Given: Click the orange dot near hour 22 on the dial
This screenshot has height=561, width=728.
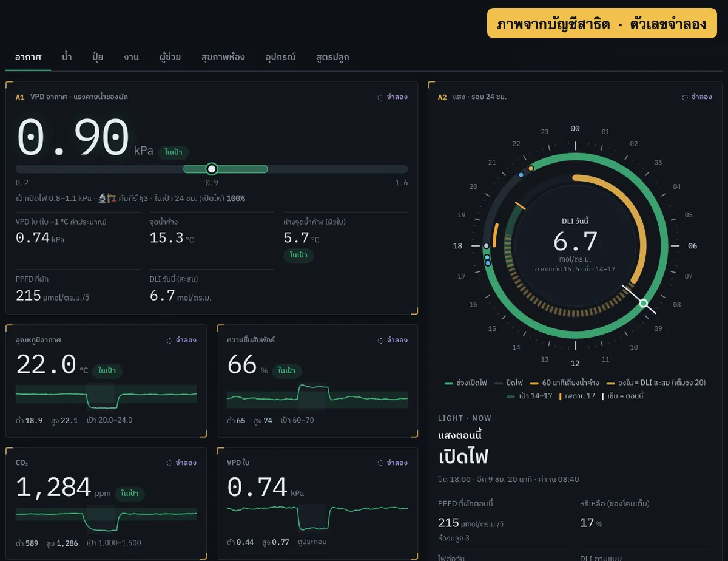Looking at the screenshot, I should [531, 168].
